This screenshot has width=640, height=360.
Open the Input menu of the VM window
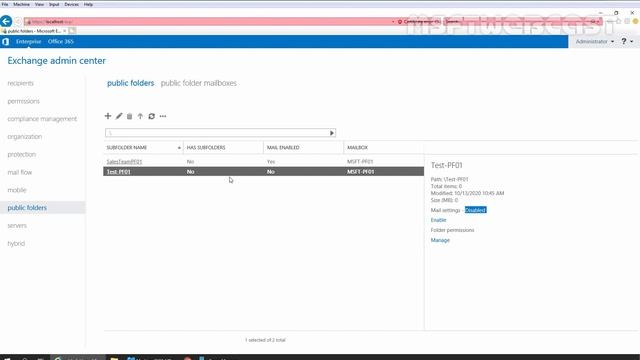(54, 4)
